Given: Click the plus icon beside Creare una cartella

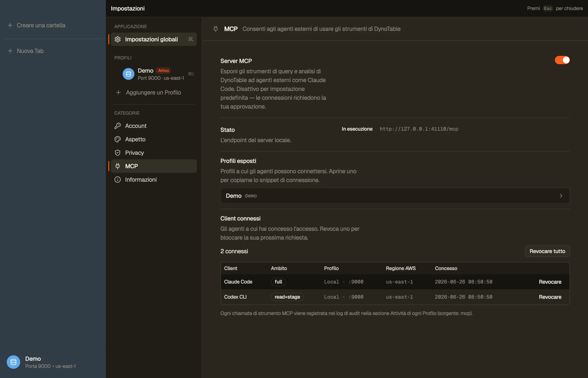Looking at the screenshot, I should (x=10, y=25).
